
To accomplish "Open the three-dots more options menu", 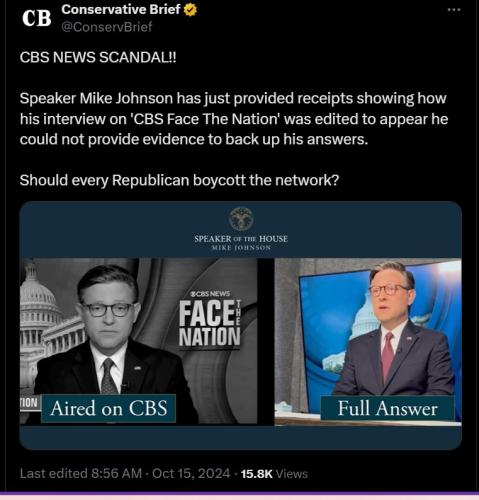I will point(454,10).
